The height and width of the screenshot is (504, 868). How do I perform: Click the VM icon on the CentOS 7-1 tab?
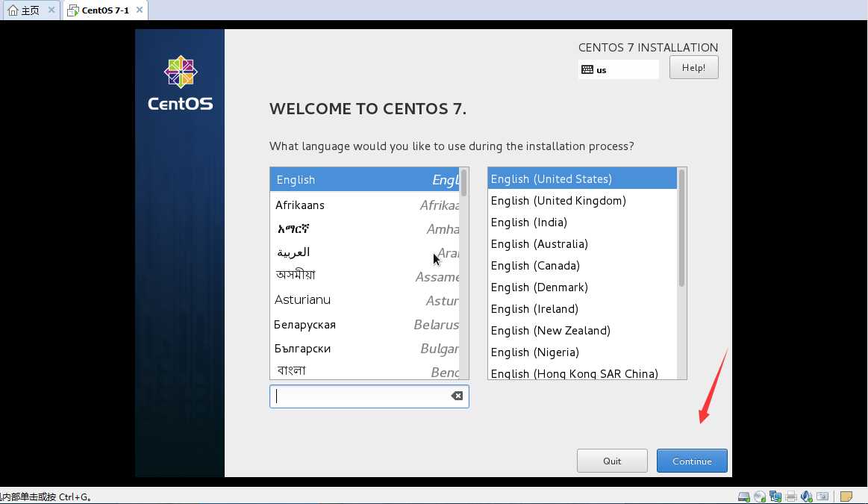point(72,10)
